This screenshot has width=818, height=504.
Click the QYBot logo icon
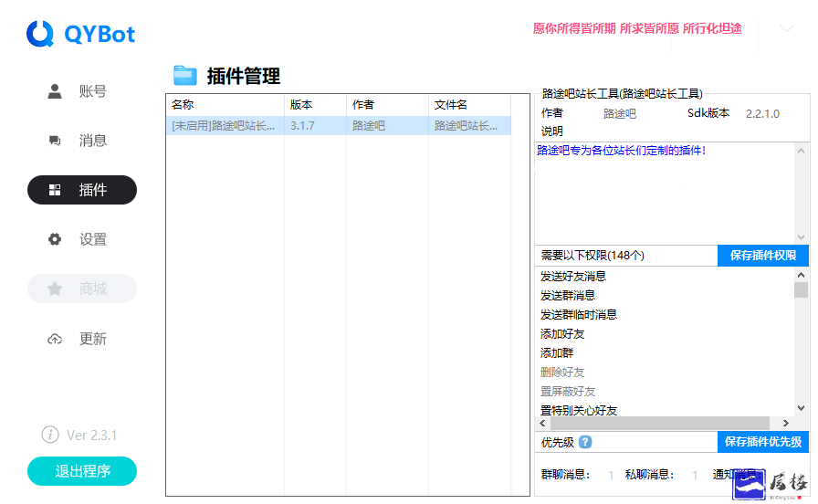[41, 34]
